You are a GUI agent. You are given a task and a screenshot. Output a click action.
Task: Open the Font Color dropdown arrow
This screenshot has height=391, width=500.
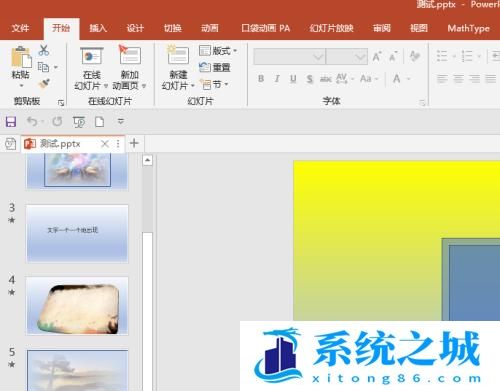coord(408,79)
